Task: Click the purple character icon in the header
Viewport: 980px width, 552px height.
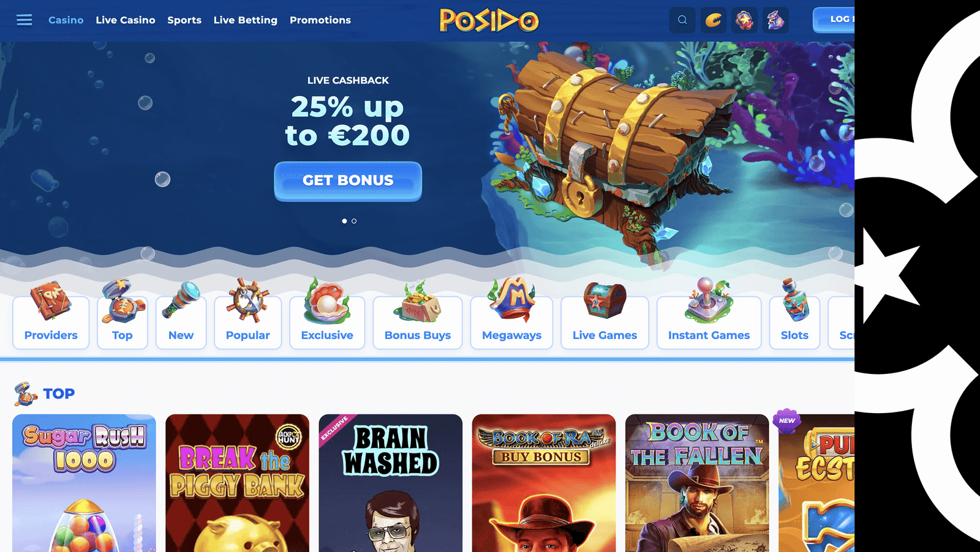Action: pos(775,20)
